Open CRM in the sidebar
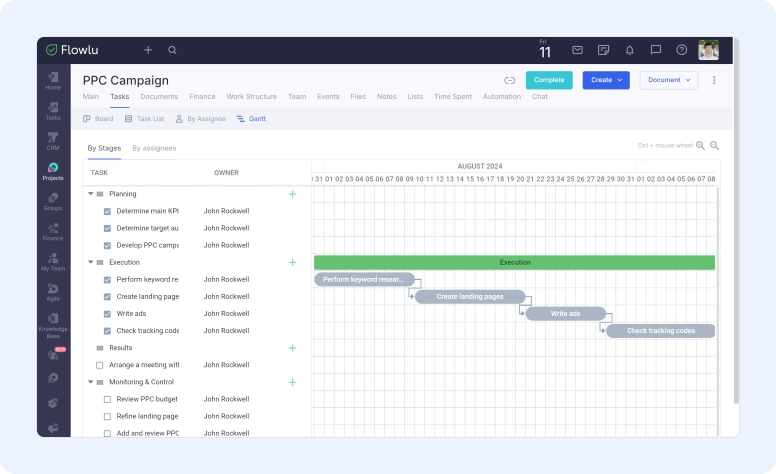This screenshot has height=474, width=776. [53, 141]
